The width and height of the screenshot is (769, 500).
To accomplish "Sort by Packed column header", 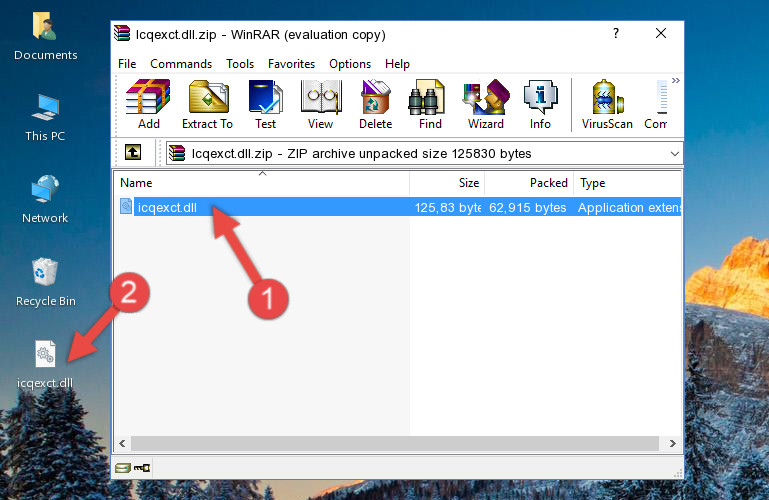I will click(x=529, y=183).
